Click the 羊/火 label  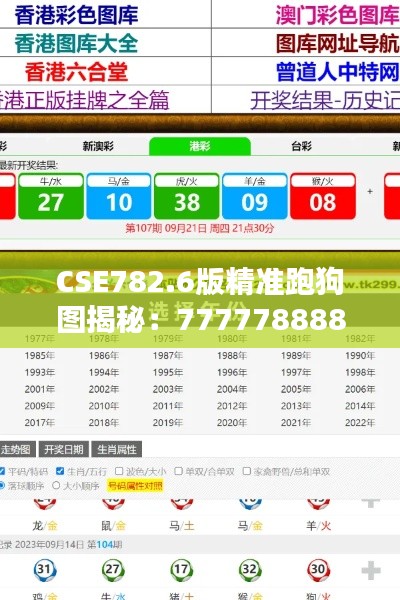point(318,526)
